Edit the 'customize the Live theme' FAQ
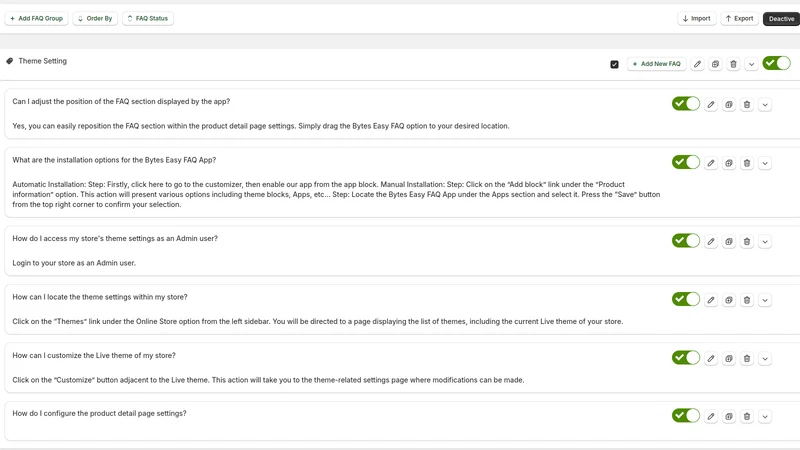 coord(711,359)
